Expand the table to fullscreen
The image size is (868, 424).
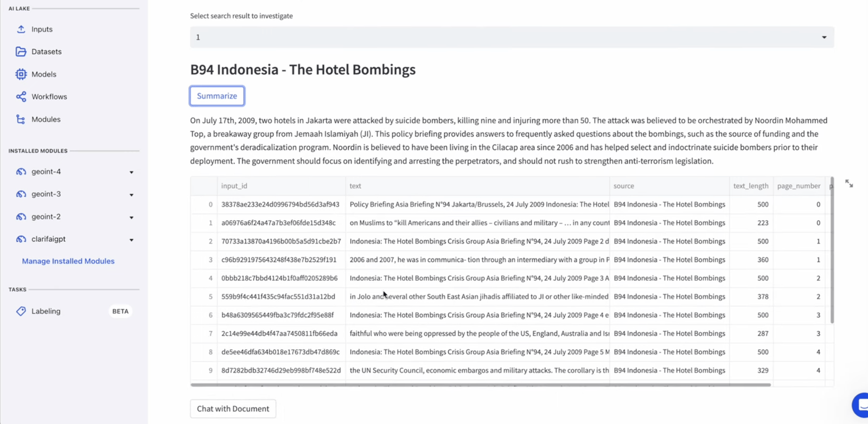pyautogui.click(x=849, y=184)
